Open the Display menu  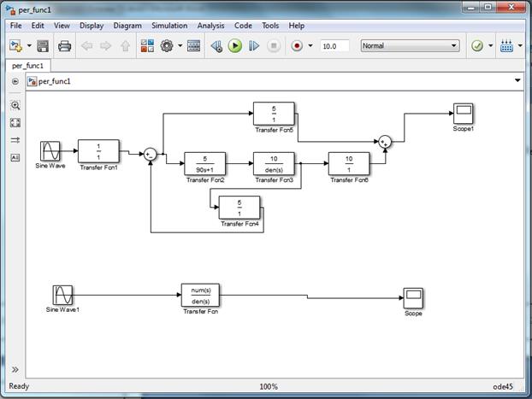pos(92,26)
